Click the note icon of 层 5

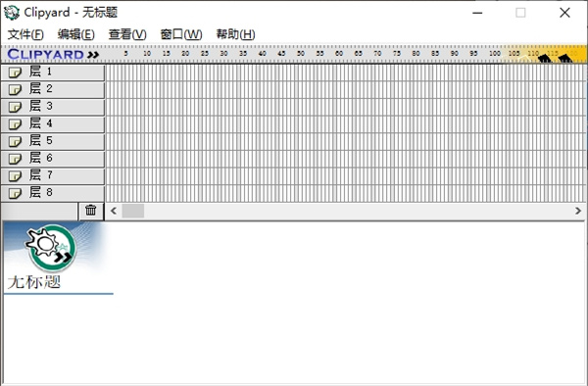pyautogui.click(x=15, y=141)
